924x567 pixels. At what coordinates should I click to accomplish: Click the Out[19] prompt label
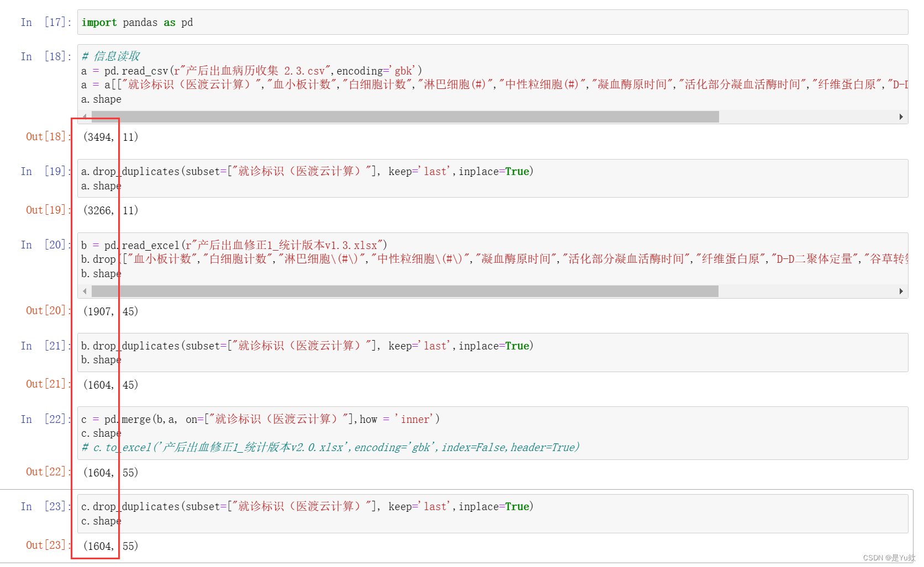pyautogui.click(x=48, y=210)
